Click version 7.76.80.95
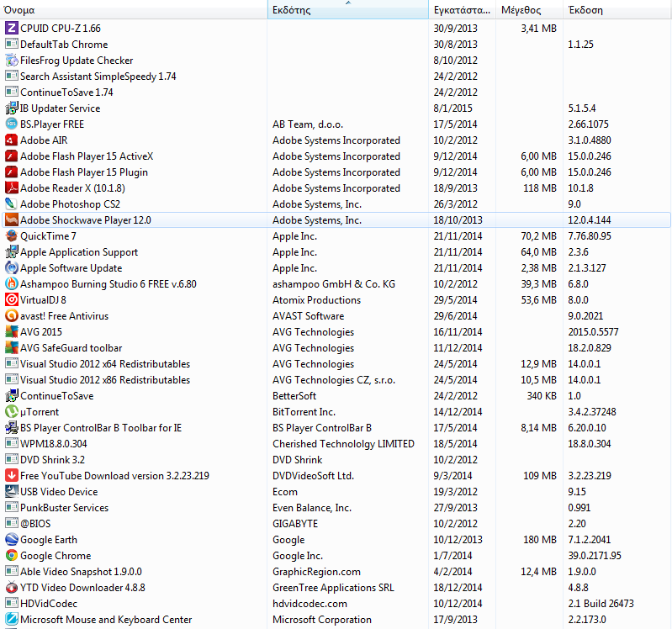 (x=590, y=236)
